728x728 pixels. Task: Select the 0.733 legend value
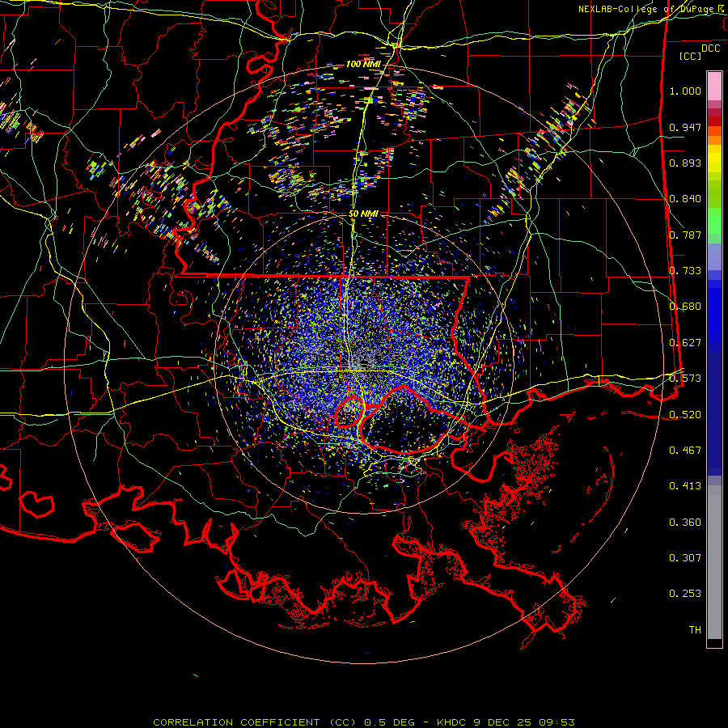pyautogui.click(x=685, y=271)
